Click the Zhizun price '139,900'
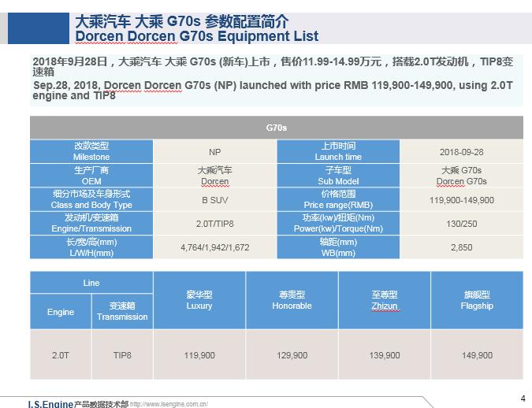 [x=385, y=355]
